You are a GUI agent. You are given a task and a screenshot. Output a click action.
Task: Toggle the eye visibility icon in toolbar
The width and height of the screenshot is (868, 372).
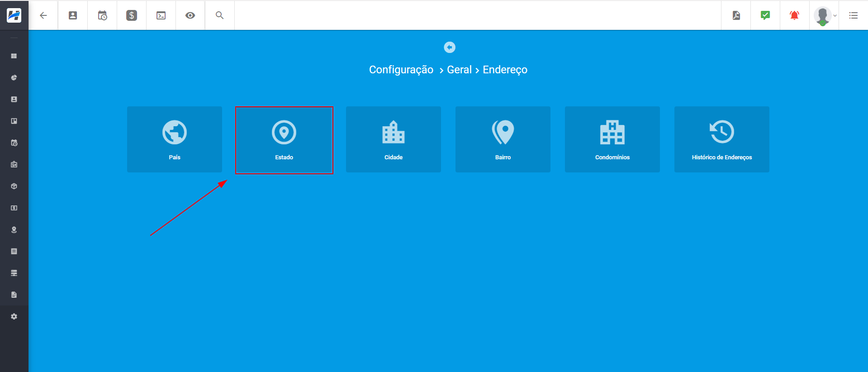point(190,15)
